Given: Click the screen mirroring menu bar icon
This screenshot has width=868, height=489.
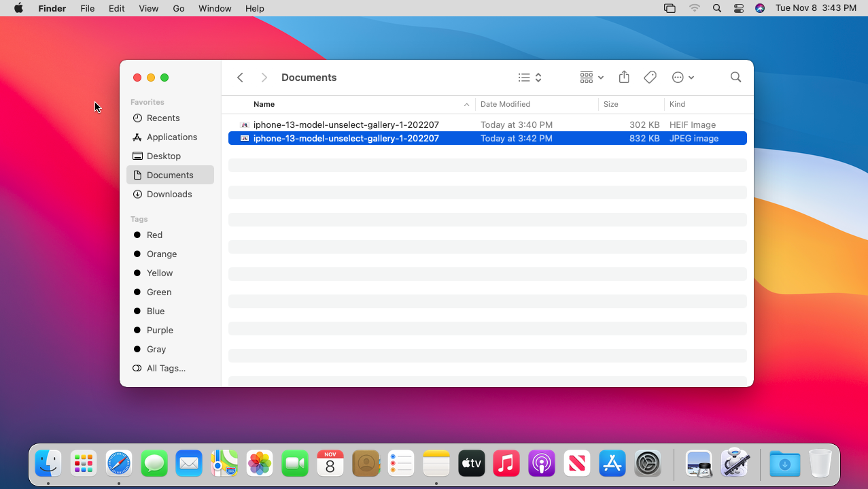Looking at the screenshot, I should 670,8.
